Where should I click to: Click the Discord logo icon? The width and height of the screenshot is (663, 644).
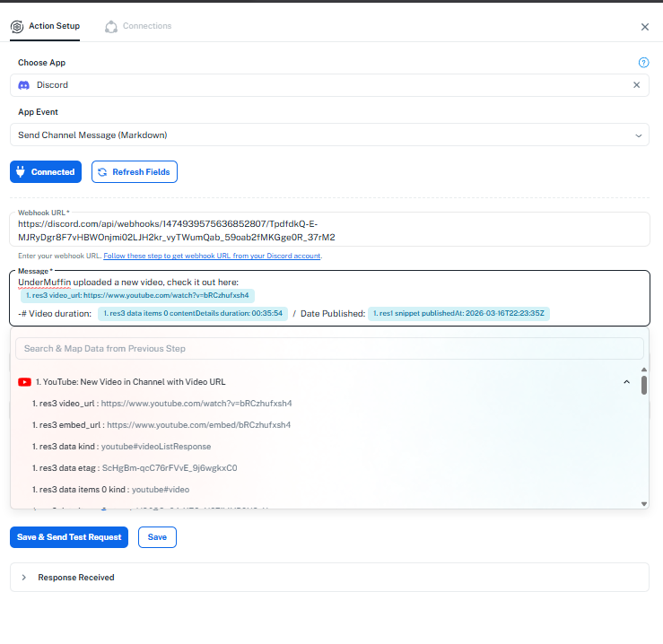[23, 85]
